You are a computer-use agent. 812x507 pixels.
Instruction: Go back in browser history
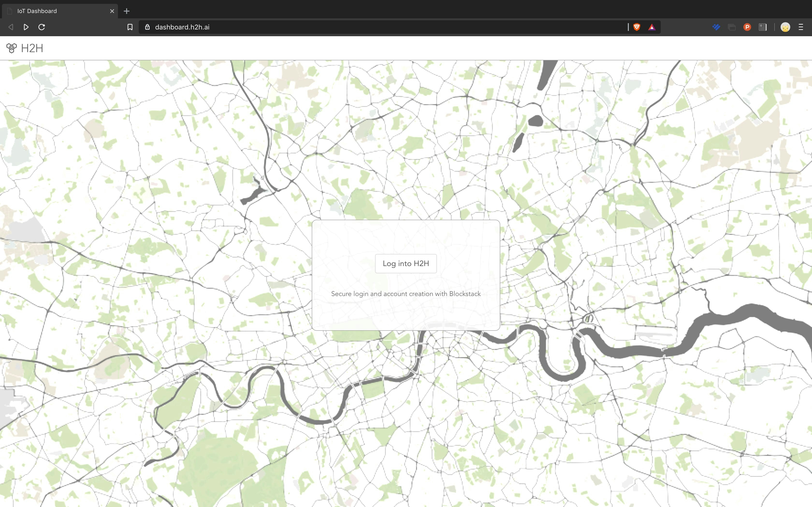click(x=11, y=27)
